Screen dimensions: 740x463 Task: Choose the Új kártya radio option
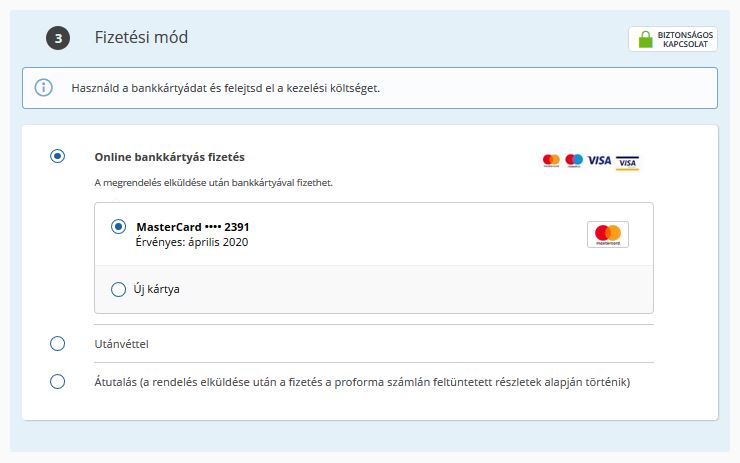pos(118,289)
